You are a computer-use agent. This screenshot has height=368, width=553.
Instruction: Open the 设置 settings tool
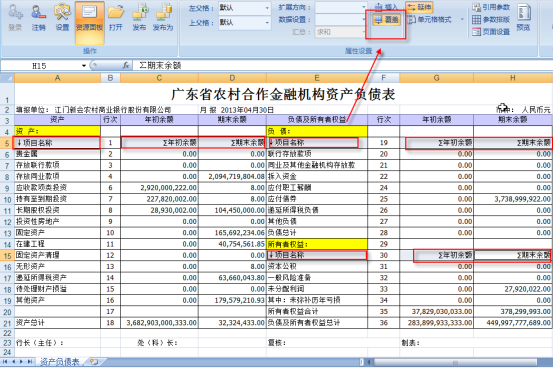[x=62, y=18]
